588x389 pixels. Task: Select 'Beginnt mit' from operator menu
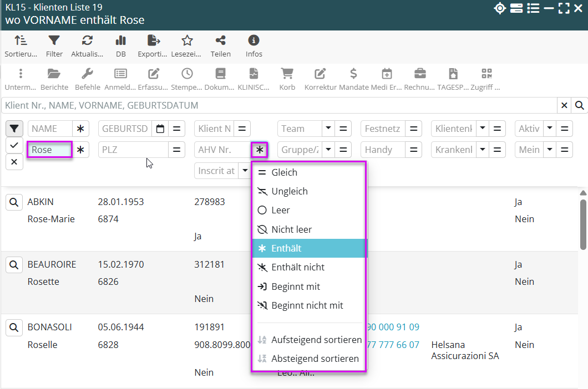coord(303,286)
